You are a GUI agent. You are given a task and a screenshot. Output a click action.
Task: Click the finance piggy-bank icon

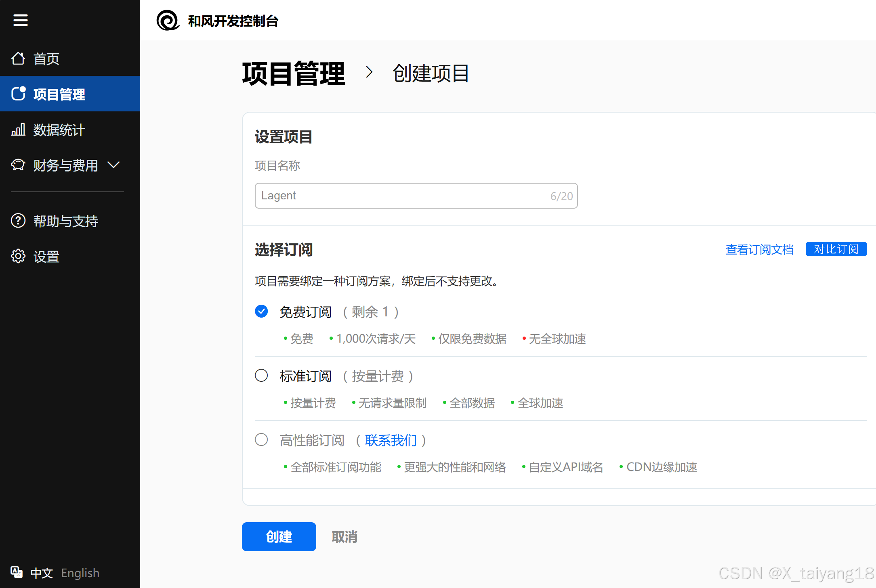tap(18, 165)
